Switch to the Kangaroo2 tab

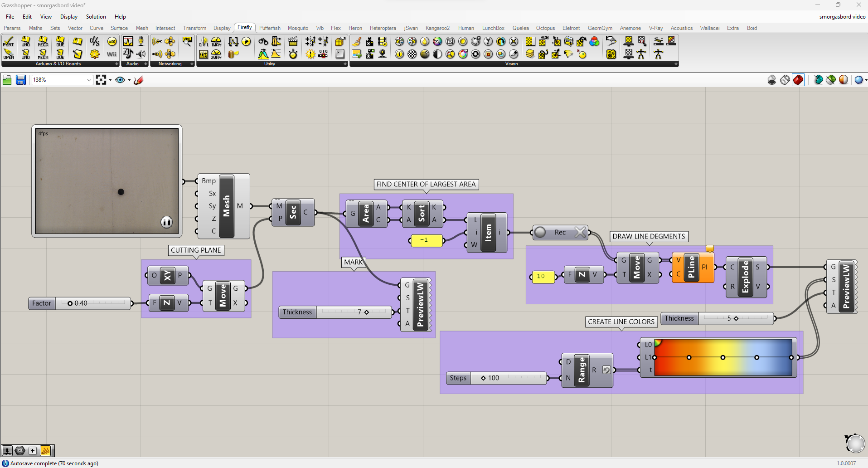(437, 28)
